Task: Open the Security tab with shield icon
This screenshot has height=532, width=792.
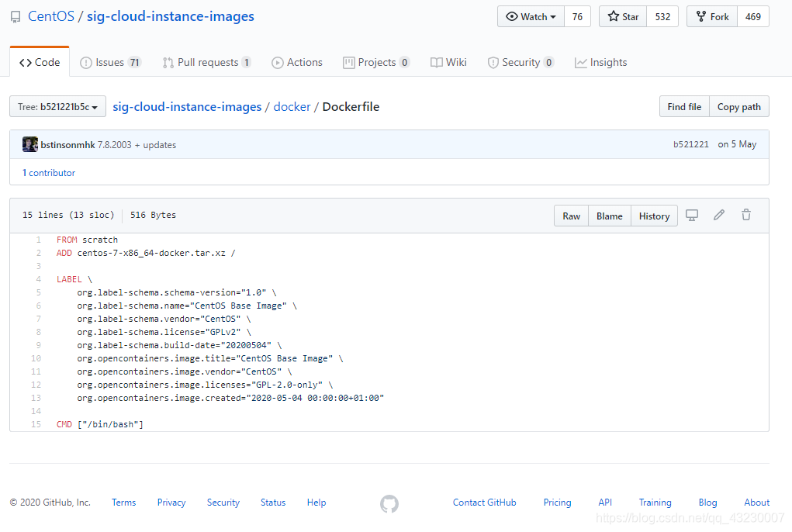Action: (521, 62)
